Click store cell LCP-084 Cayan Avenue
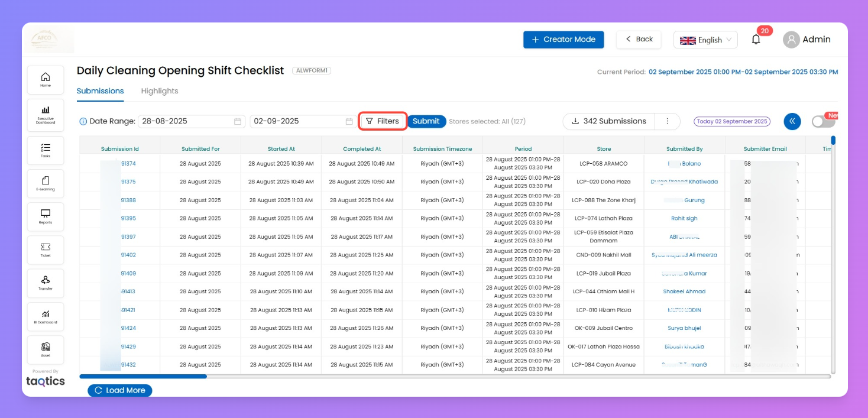The image size is (868, 418). pos(604,365)
